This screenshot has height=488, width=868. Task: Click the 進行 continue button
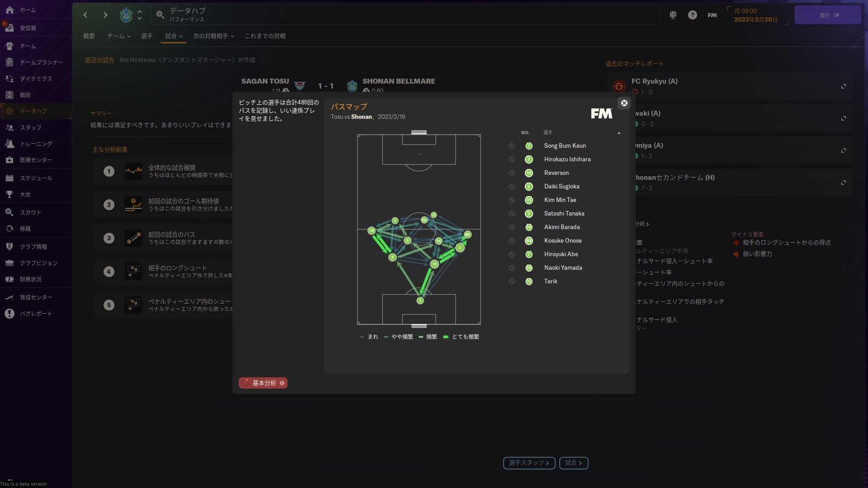click(x=828, y=15)
